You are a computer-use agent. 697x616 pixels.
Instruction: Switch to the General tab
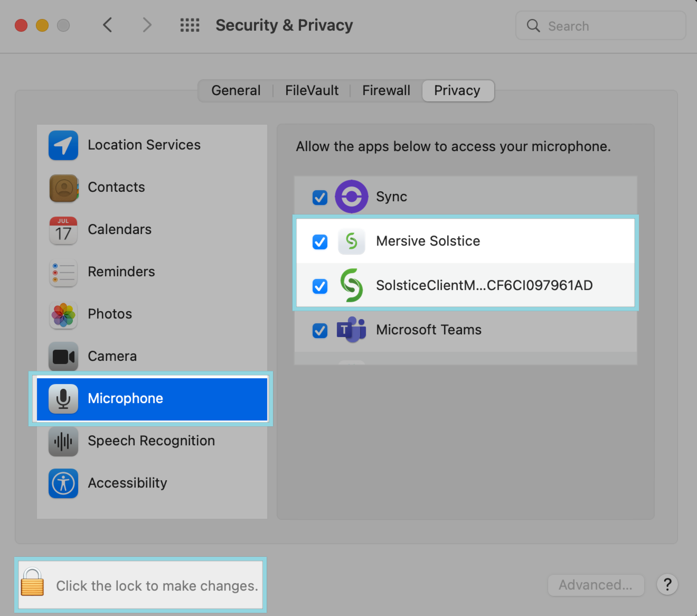236,91
